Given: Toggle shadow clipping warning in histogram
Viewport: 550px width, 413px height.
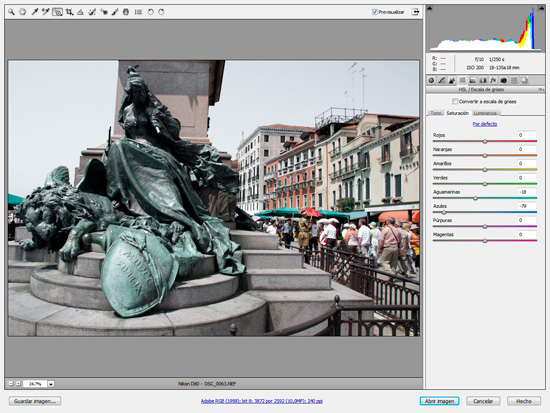Looking at the screenshot, I should (x=430, y=8).
